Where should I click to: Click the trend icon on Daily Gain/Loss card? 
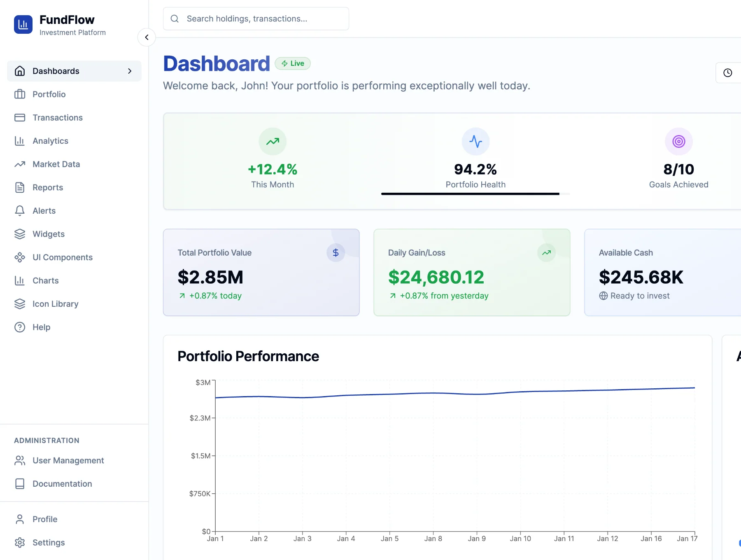(x=546, y=253)
